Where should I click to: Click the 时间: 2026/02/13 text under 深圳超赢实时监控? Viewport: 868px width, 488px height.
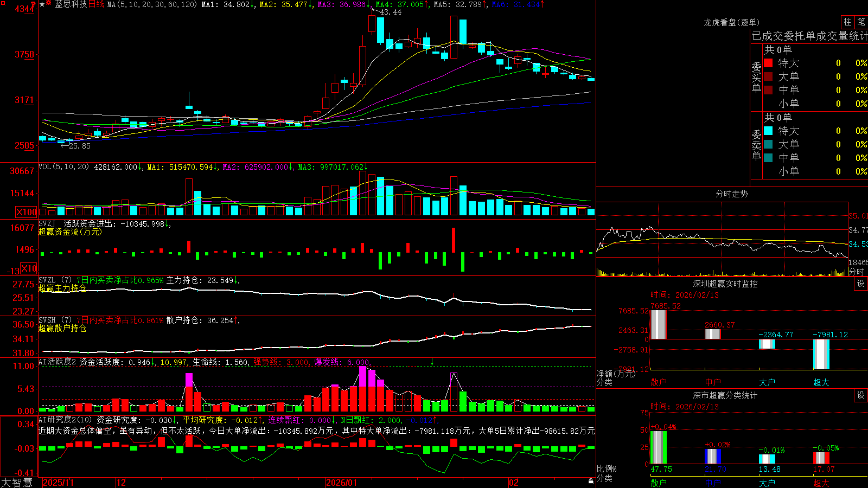click(685, 295)
